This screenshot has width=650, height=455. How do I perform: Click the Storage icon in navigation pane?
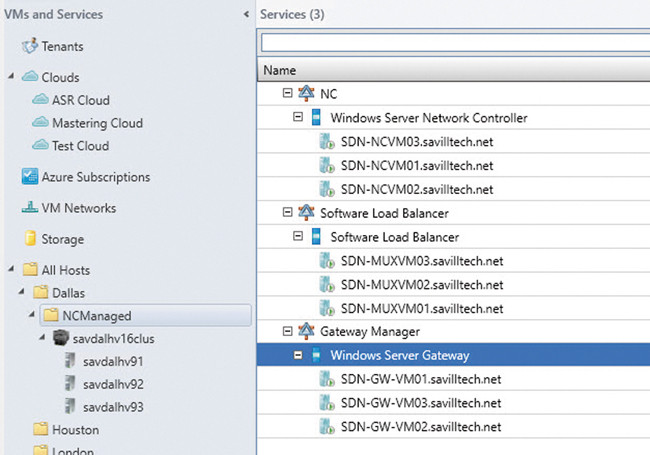point(29,239)
